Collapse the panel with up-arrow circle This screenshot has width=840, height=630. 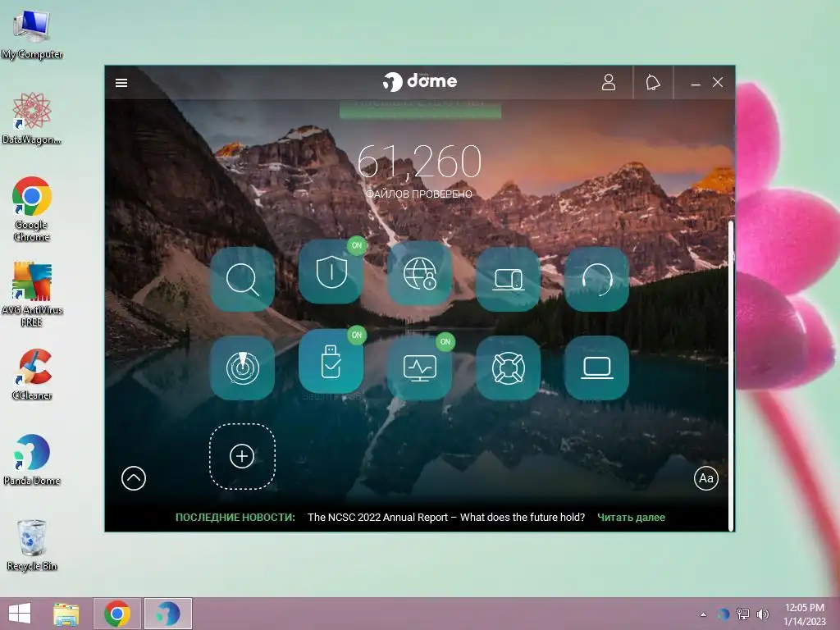(134, 478)
